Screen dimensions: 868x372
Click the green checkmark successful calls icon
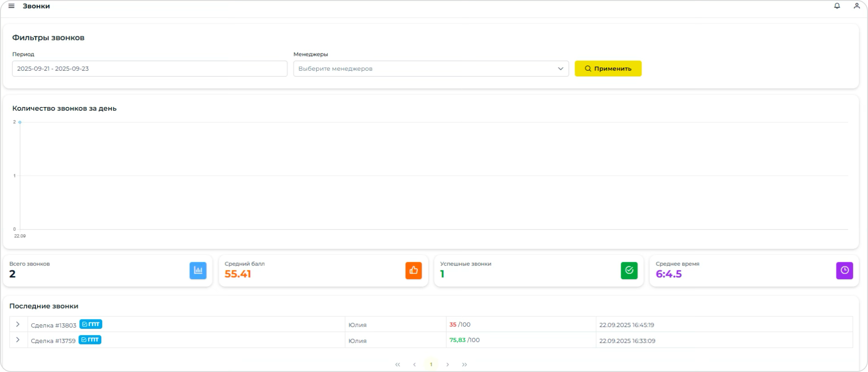coord(629,271)
